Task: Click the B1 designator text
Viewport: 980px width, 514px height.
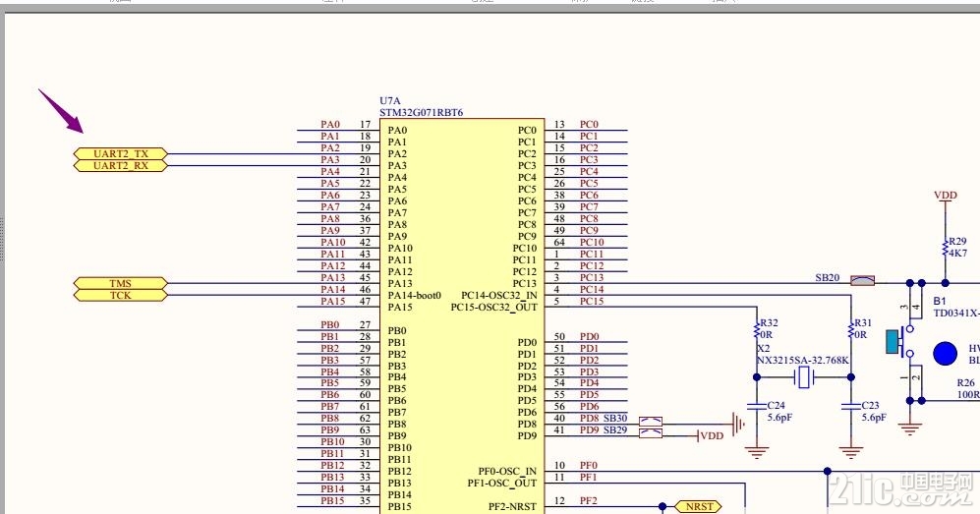Action: pos(940,301)
